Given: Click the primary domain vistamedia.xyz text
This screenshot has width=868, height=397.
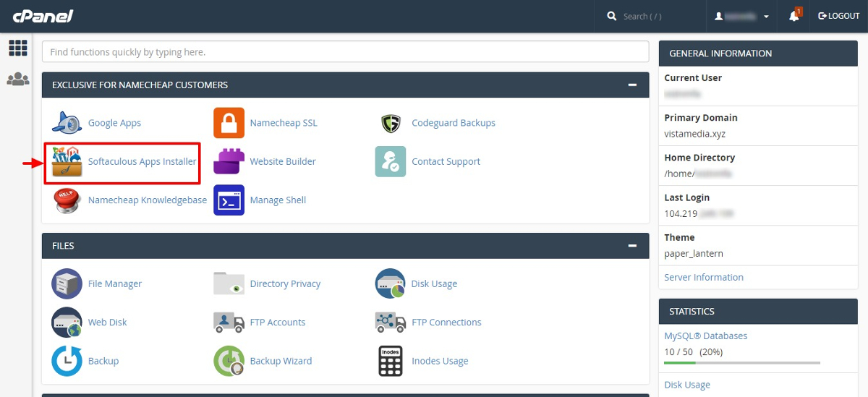Looking at the screenshot, I should click(x=694, y=134).
